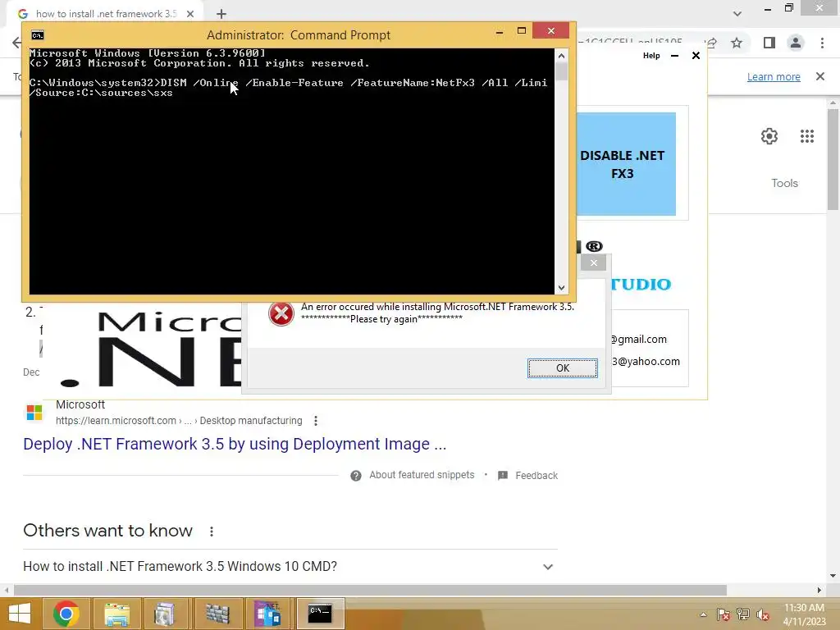Click the Tools button on Google results
Viewport: 840px width, 630px height.
point(784,183)
